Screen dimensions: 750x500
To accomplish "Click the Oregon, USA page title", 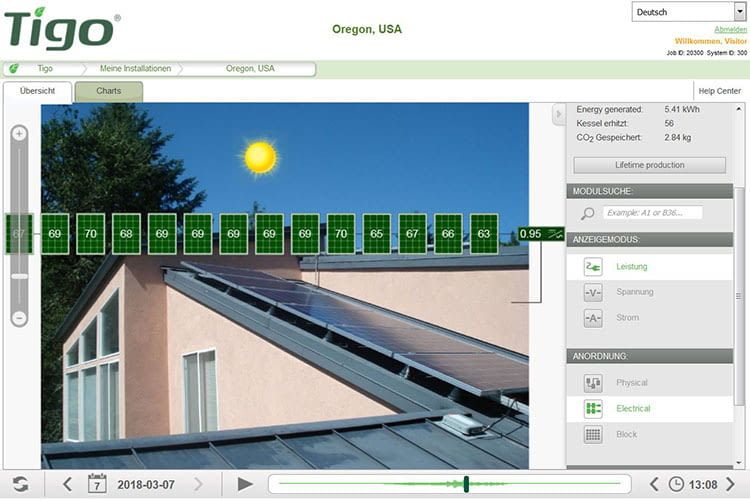I will 367,29.
